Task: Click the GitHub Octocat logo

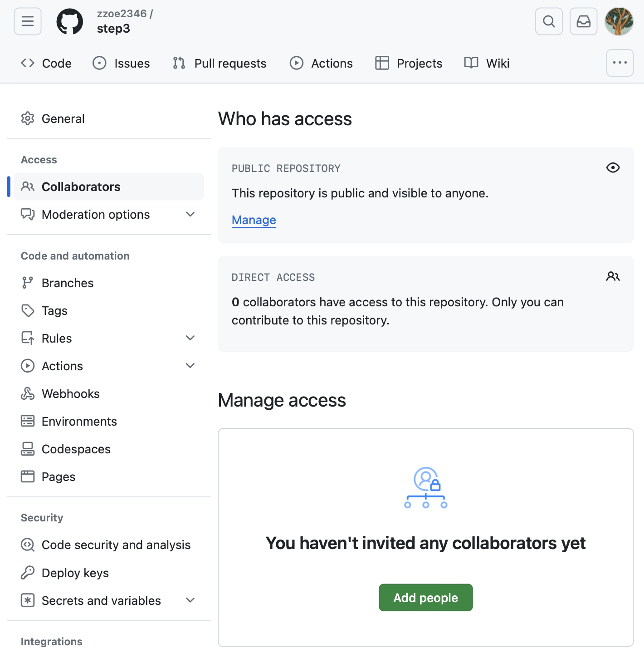Action: (69, 21)
